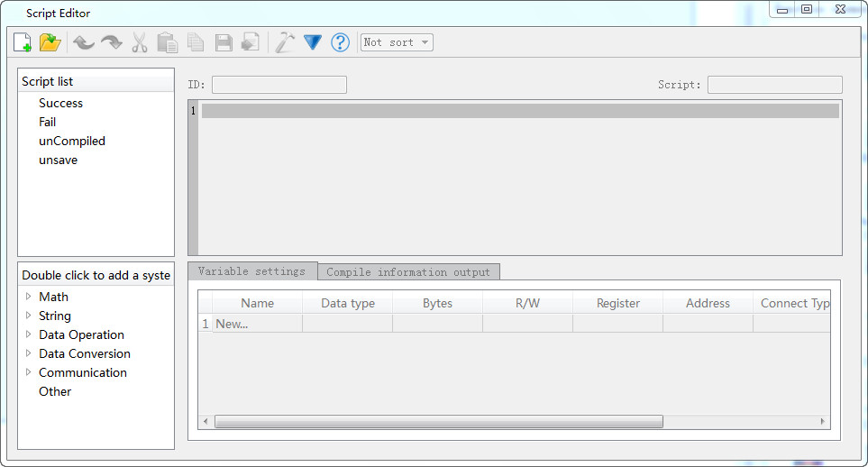Image resolution: width=868 pixels, height=467 pixels.
Task: Select the Data Operation label
Action: pyautogui.click(x=81, y=334)
